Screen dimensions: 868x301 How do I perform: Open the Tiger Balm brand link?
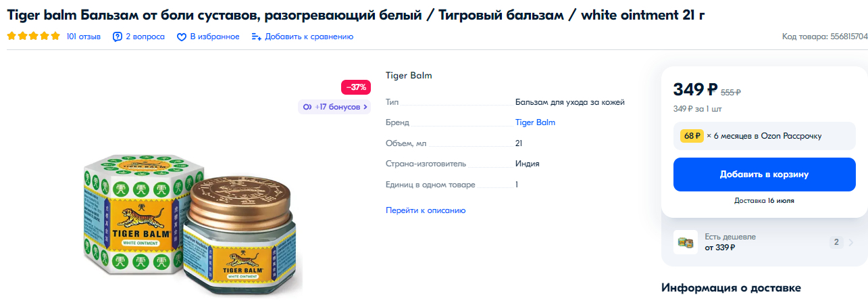[535, 122]
